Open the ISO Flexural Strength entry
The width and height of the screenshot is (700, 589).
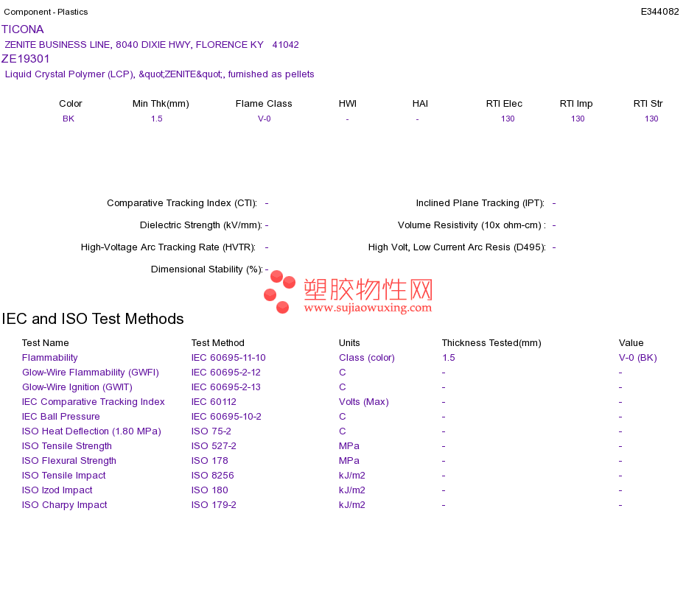69,461
